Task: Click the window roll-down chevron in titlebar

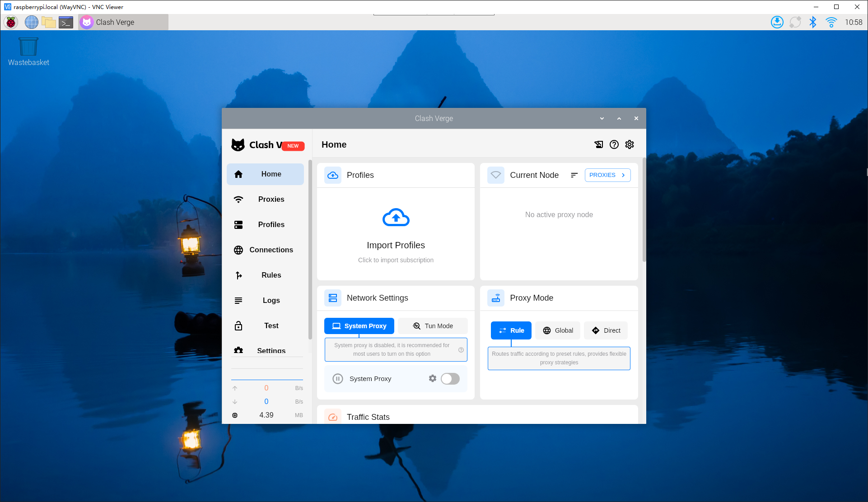Action: pyautogui.click(x=602, y=118)
